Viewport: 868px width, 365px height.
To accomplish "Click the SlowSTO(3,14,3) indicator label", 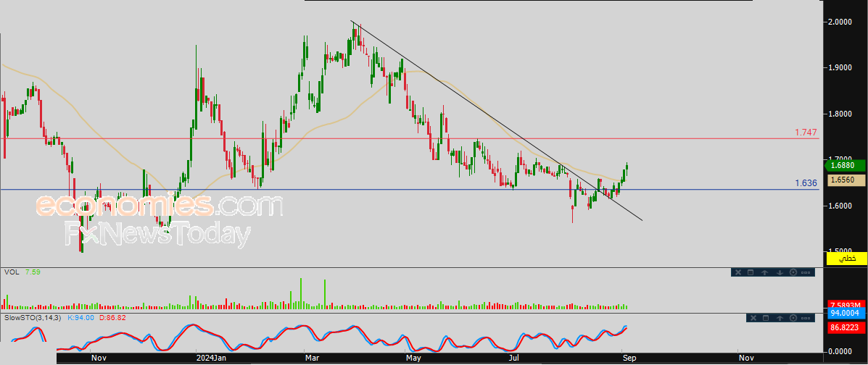I will tap(33, 318).
